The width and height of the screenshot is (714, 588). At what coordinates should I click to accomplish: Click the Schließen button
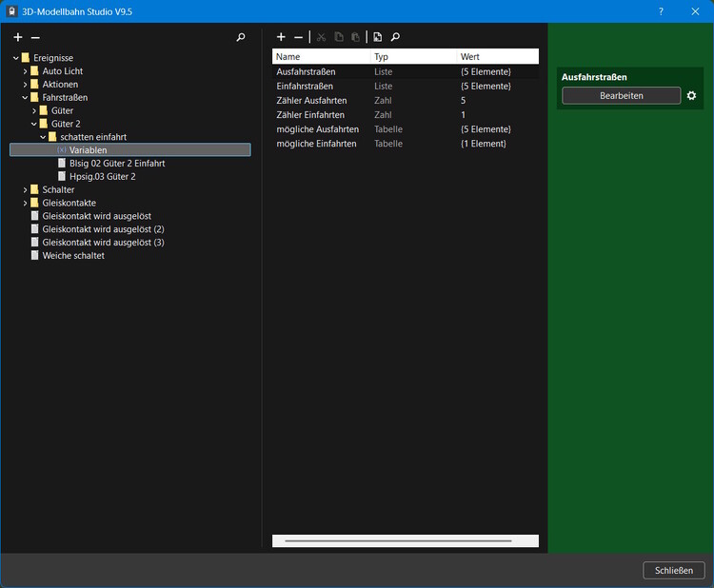coord(674,571)
